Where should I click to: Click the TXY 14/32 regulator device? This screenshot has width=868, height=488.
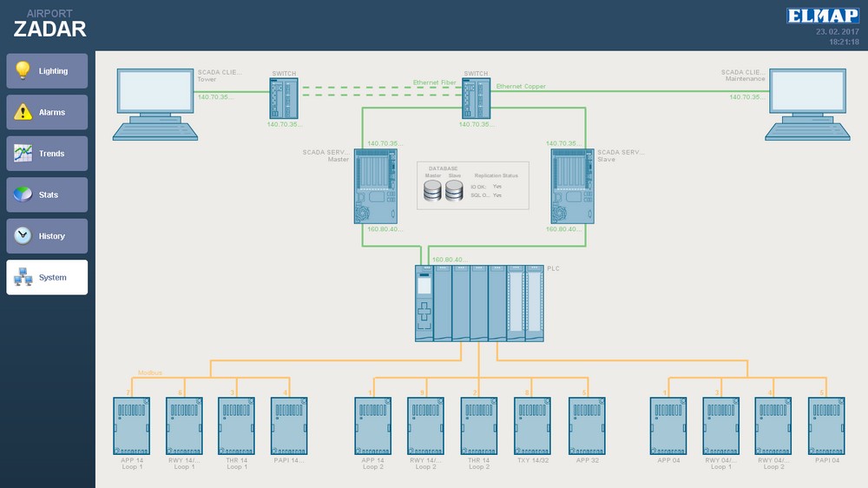[532, 425]
